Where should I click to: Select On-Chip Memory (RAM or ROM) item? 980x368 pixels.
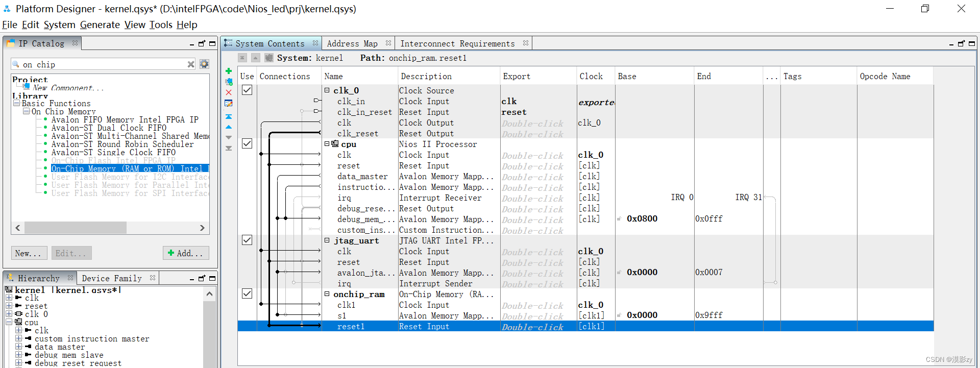pyautogui.click(x=130, y=168)
